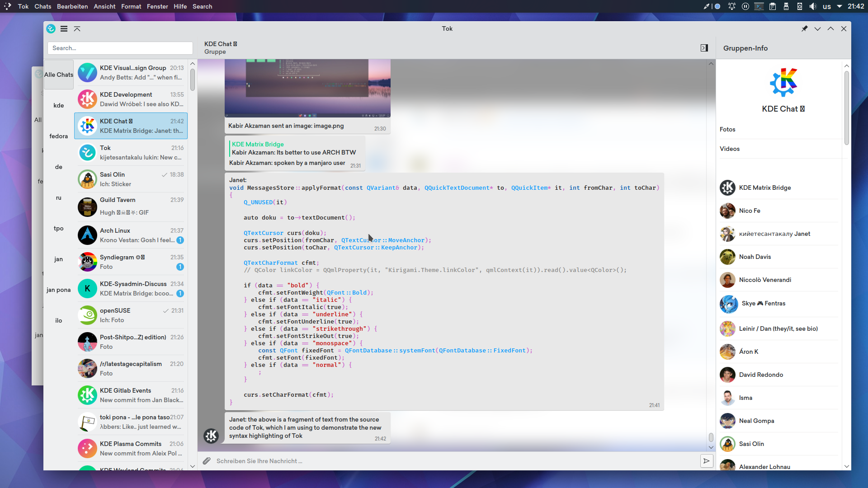Click KDE Matrix Bridge avatar beside last message
Screen dimensions: 868x488
[211, 436]
